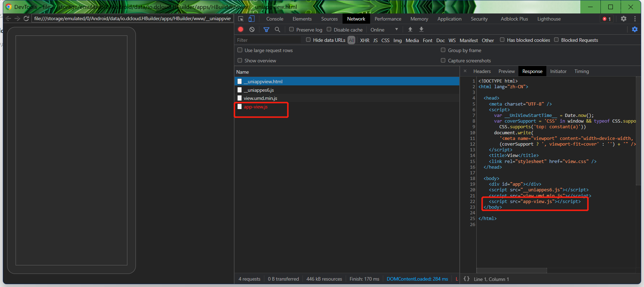Open the Application tab

click(449, 19)
